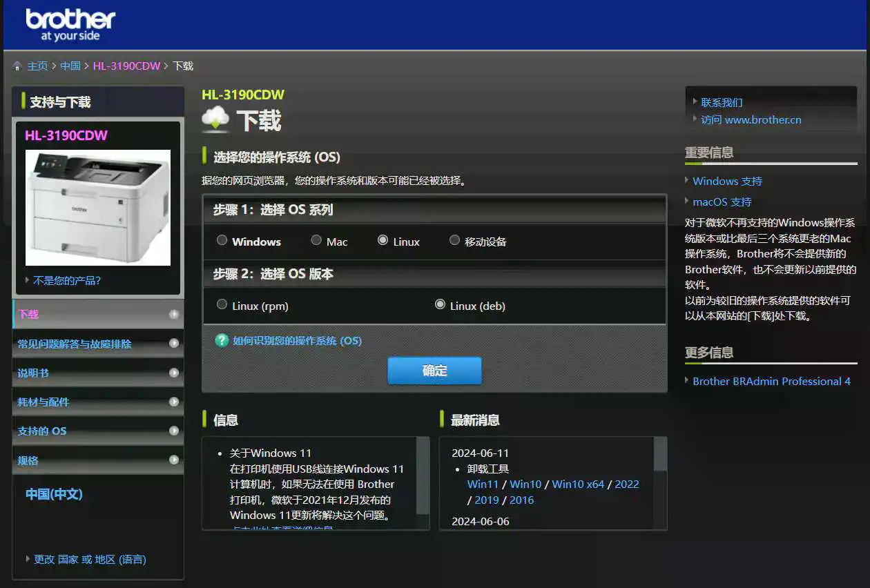
Task: Open the 不是您的产品? link
Action: click(x=67, y=281)
